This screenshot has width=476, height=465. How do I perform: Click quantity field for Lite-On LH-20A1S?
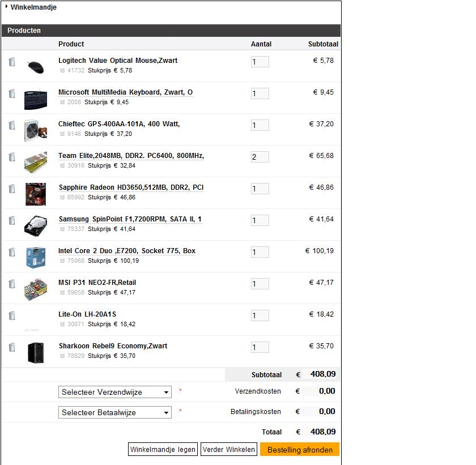point(260,315)
